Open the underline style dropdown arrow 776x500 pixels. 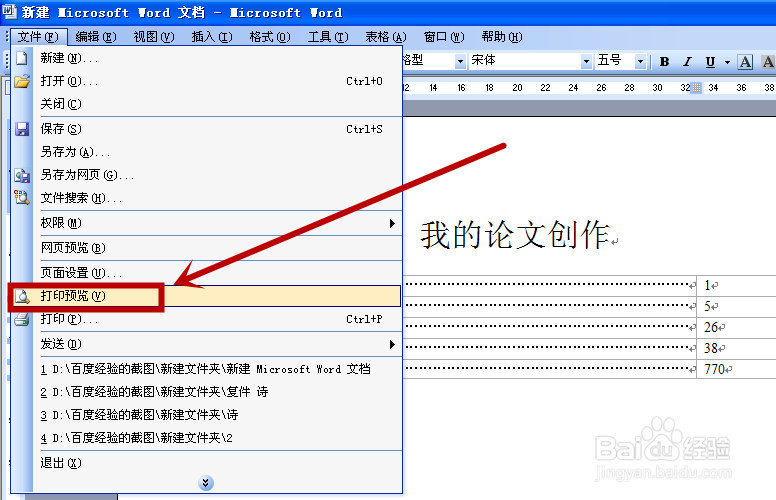pyautogui.click(x=727, y=62)
